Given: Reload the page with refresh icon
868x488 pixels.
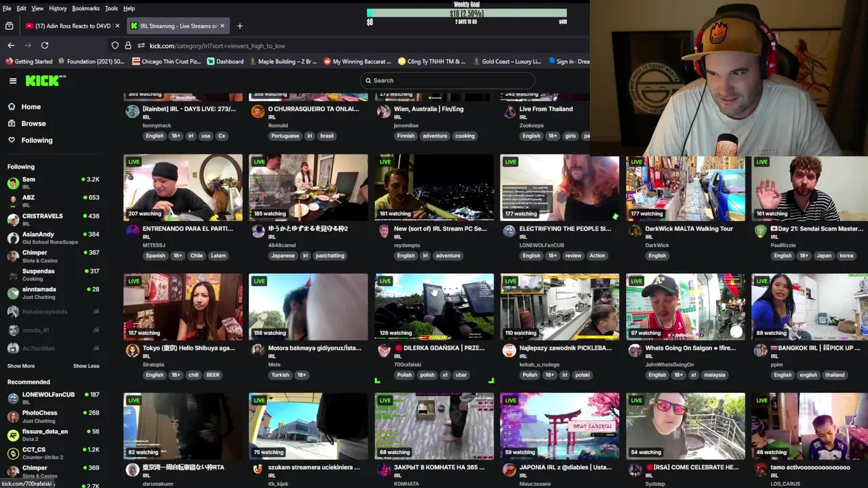Looking at the screenshot, I should click(45, 45).
